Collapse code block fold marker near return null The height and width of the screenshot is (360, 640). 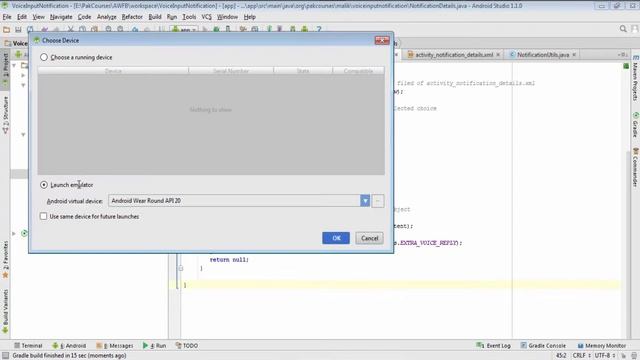click(181, 268)
